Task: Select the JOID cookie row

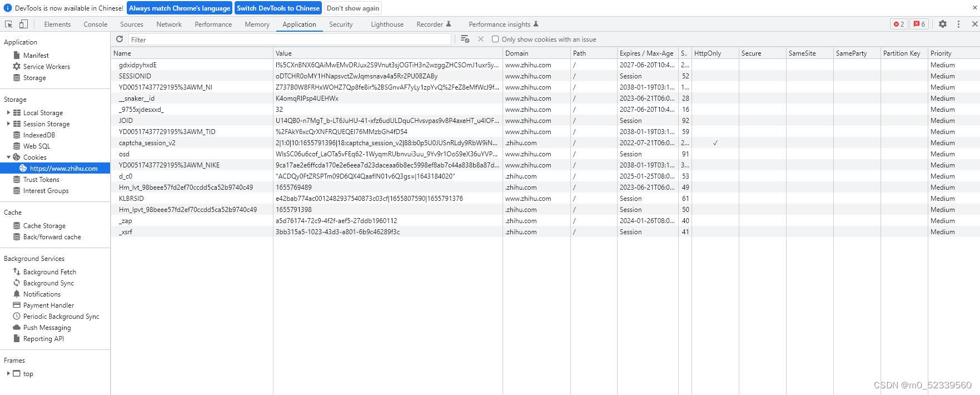Action: pos(545,120)
